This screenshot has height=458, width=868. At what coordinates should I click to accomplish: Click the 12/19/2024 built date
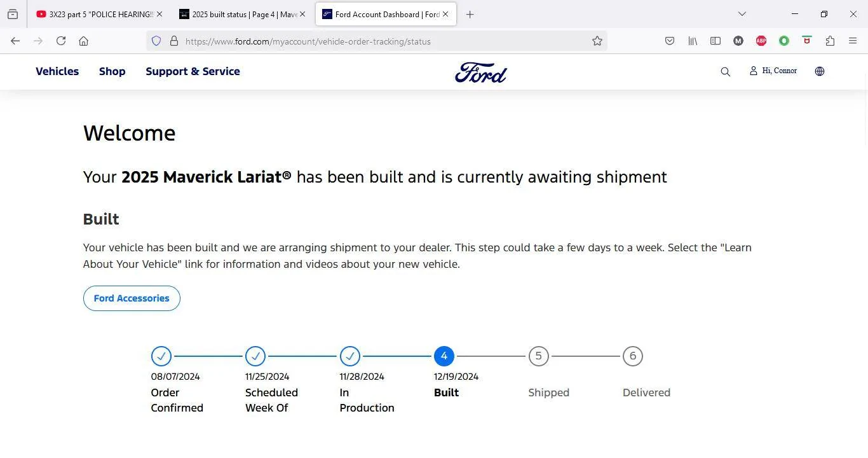(x=456, y=377)
